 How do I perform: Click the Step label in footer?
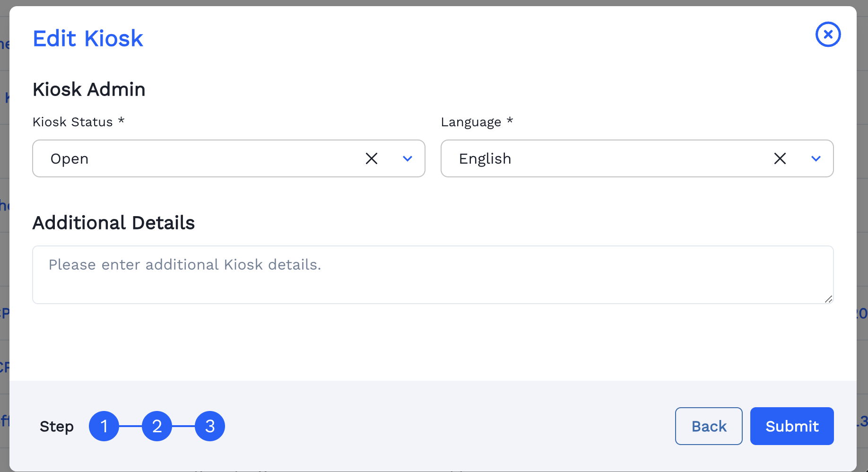point(57,427)
